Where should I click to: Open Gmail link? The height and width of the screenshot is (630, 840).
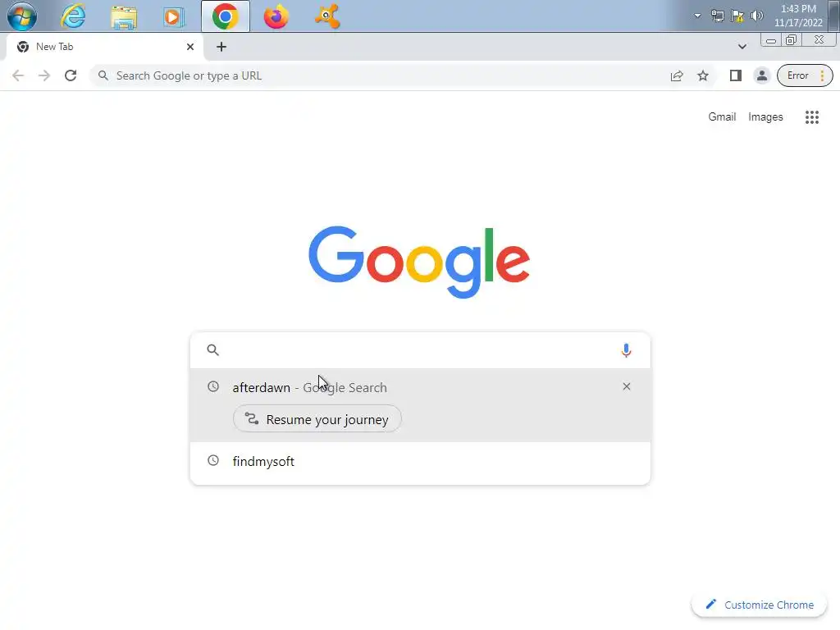click(722, 116)
